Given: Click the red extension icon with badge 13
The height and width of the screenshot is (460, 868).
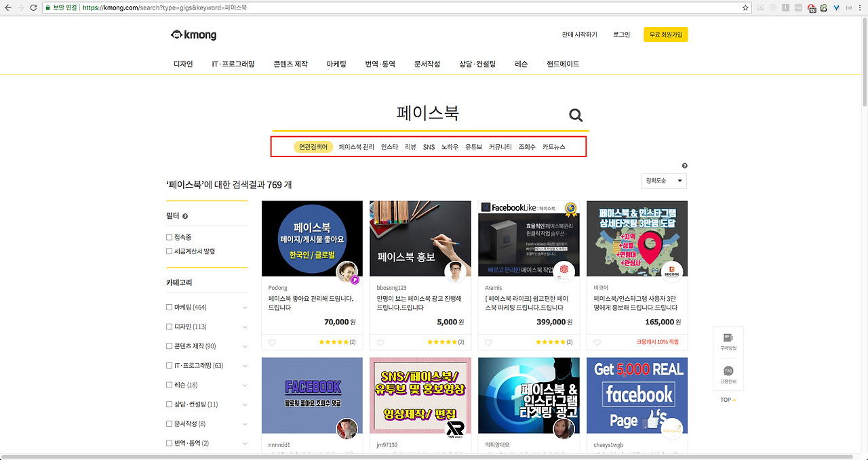Looking at the screenshot, I should (812, 8).
